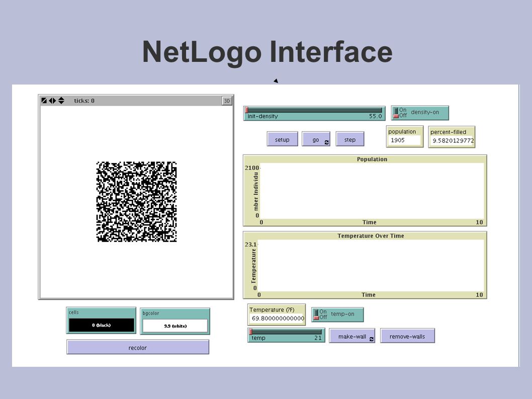Click the setup button

282,139
